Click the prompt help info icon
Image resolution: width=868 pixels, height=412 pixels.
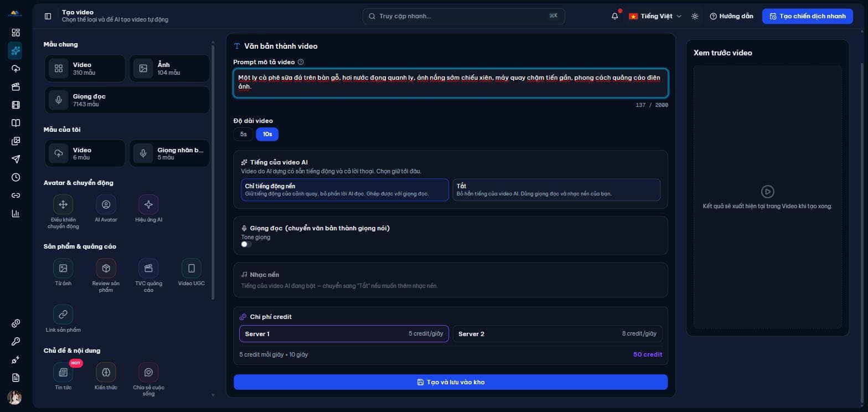click(301, 62)
